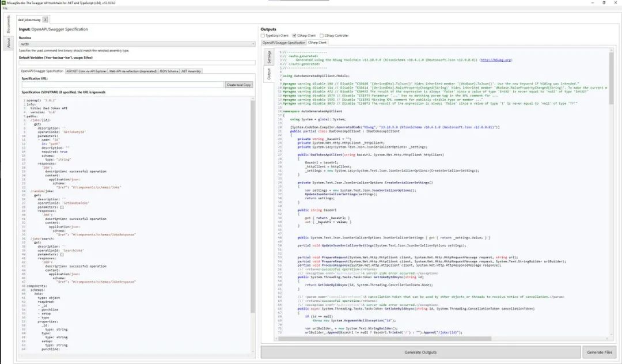The image size is (622, 364).
Task: Click the Create local Copy button
Action: (x=239, y=85)
